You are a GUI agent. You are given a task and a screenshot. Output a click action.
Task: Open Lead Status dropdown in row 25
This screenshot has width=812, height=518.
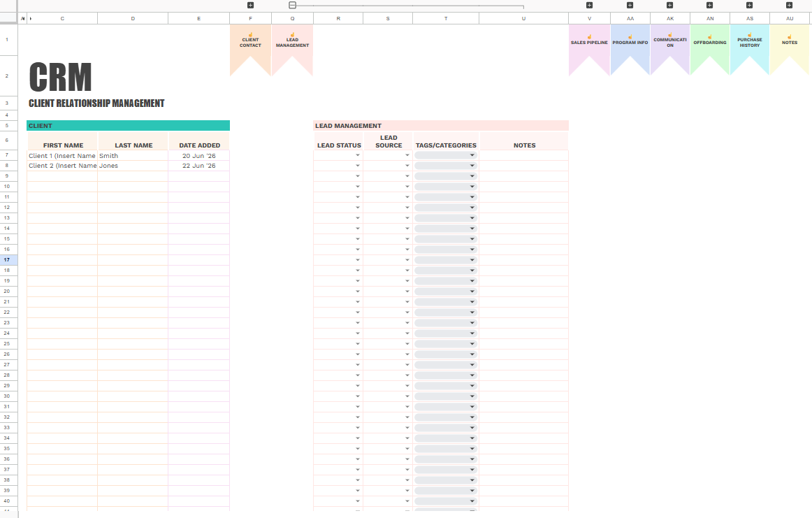(x=357, y=343)
